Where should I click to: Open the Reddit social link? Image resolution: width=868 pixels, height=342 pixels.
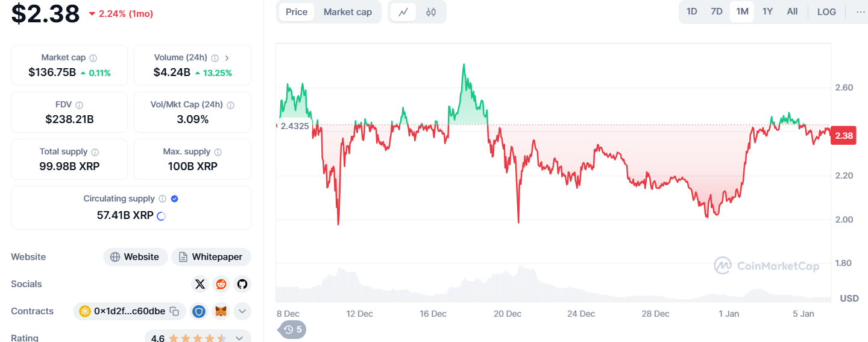221,284
